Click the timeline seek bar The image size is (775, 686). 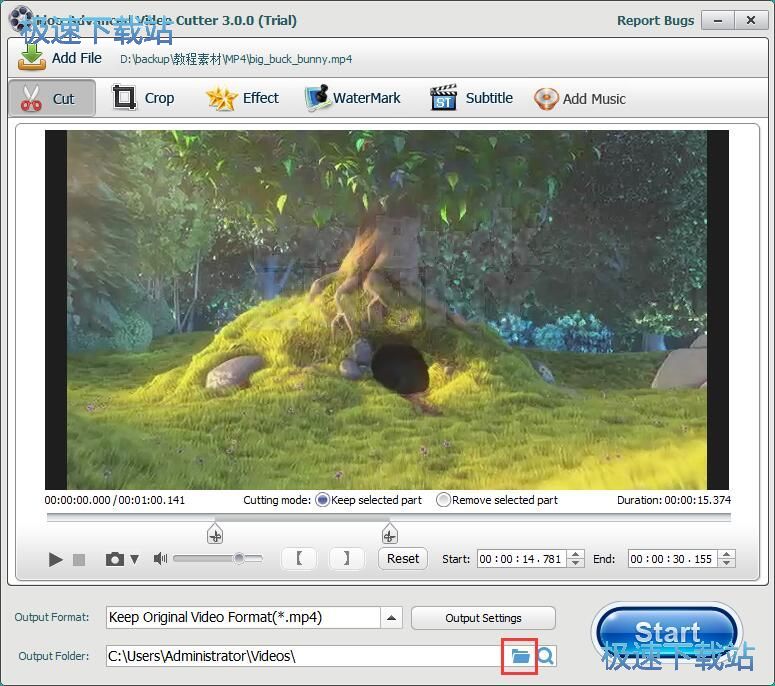tap(388, 517)
